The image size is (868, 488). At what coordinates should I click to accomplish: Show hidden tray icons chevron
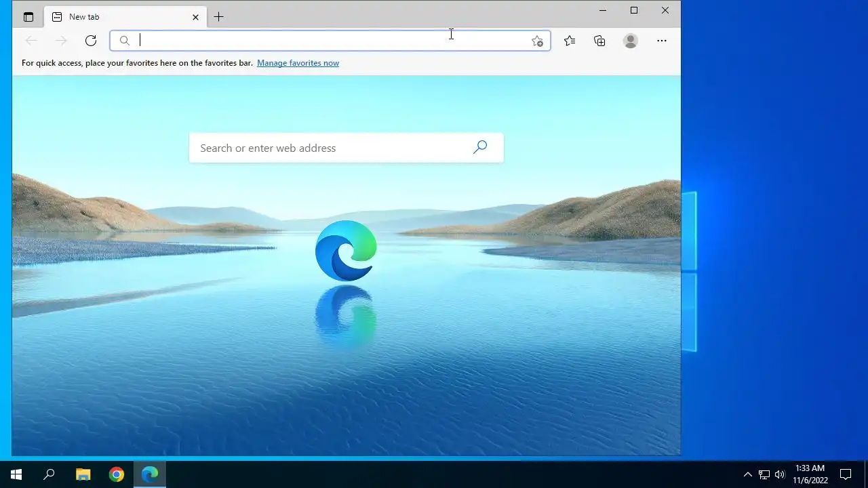pyautogui.click(x=748, y=474)
